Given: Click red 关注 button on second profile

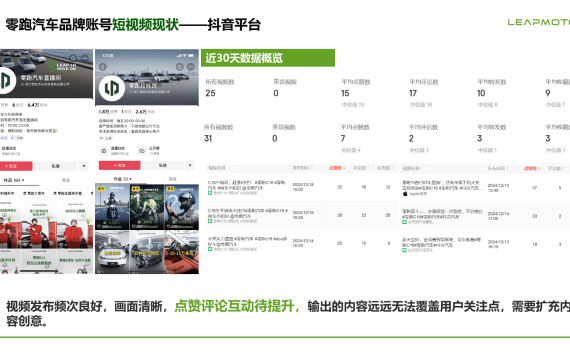Looking at the screenshot, I should tap(120, 165).
